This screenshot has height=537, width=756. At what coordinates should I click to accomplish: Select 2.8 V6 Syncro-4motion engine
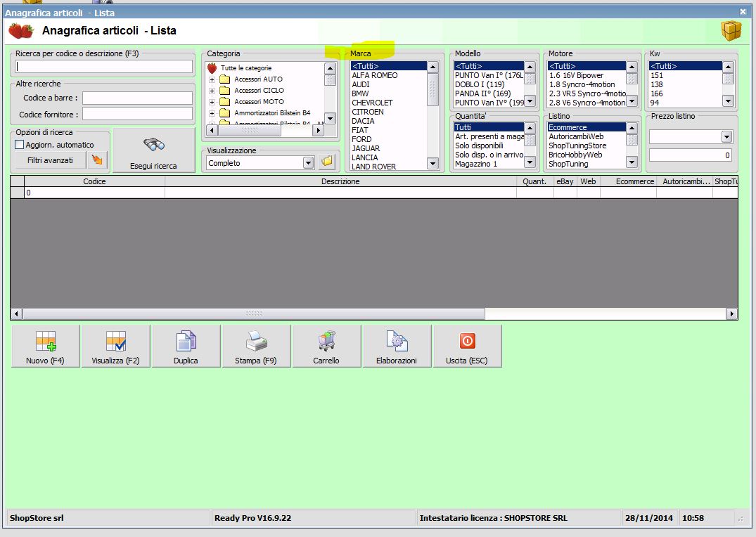coord(587,103)
